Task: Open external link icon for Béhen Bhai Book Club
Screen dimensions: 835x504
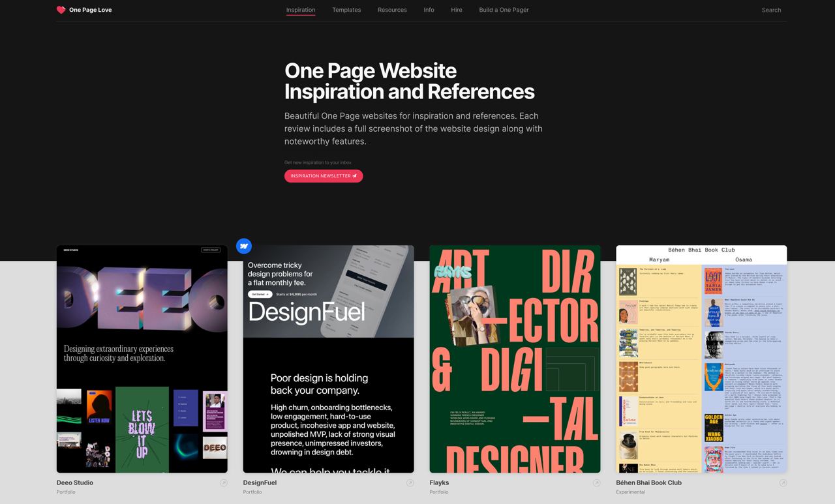Action: (x=783, y=483)
